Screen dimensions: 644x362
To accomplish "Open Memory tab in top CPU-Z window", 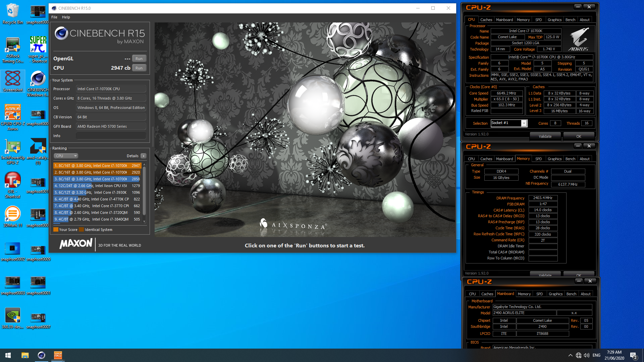I will tap(523, 20).
